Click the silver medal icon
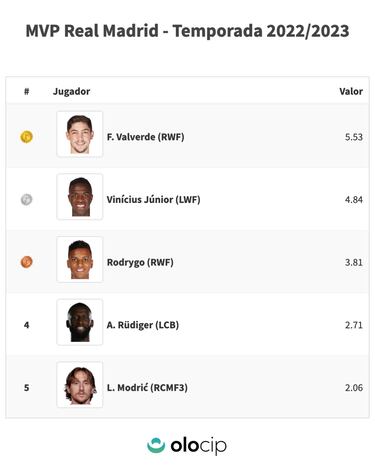Viewport: 375px width, 468px height. (x=27, y=199)
